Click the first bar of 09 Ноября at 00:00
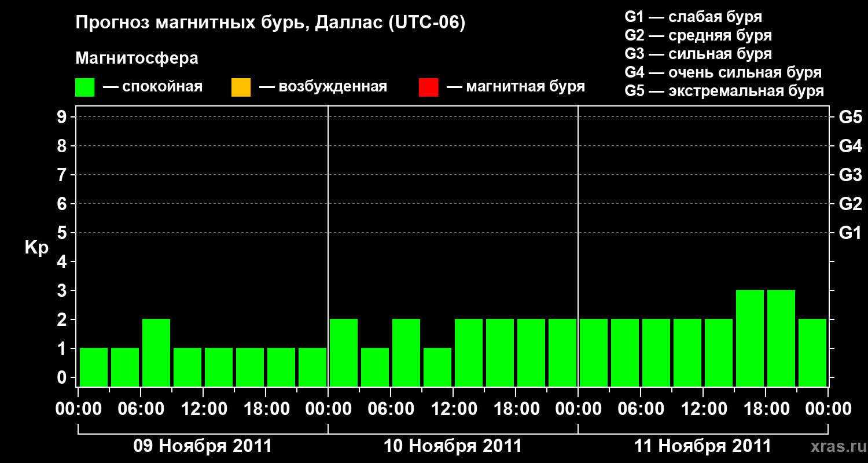The height and width of the screenshot is (463, 868). (x=94, y=367)
